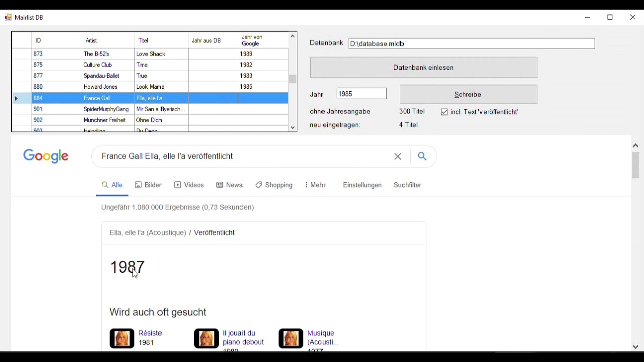
Task: Click the Look Mama title cell
Action: point(162,87)
